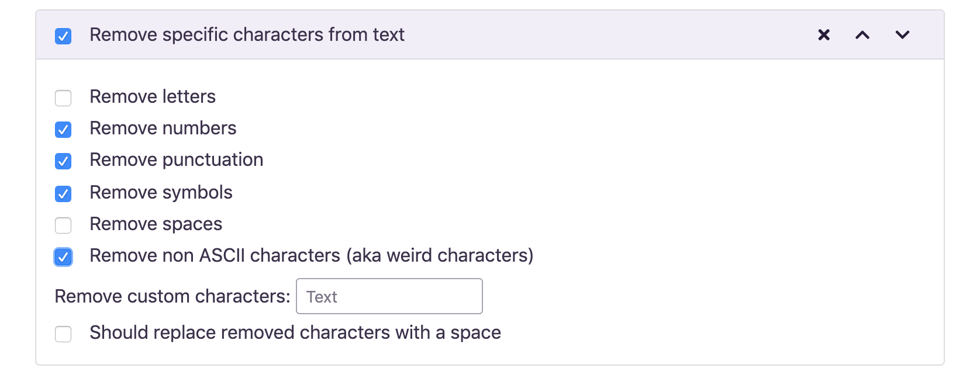This screenshot has height=375, width=980.
Task: Click the X icon to remove this step
Action: (x=824, y=35)
